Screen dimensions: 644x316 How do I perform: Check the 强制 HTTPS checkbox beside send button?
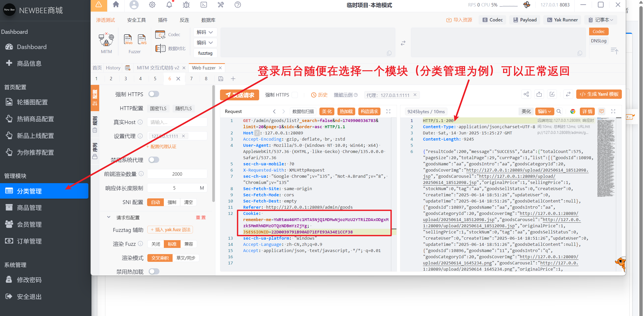click(295, 95)
